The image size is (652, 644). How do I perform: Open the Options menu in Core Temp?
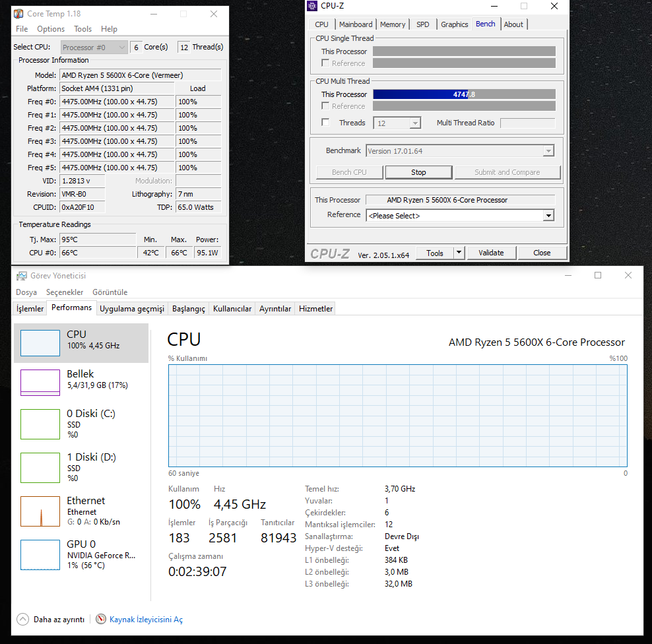[51, 28]
